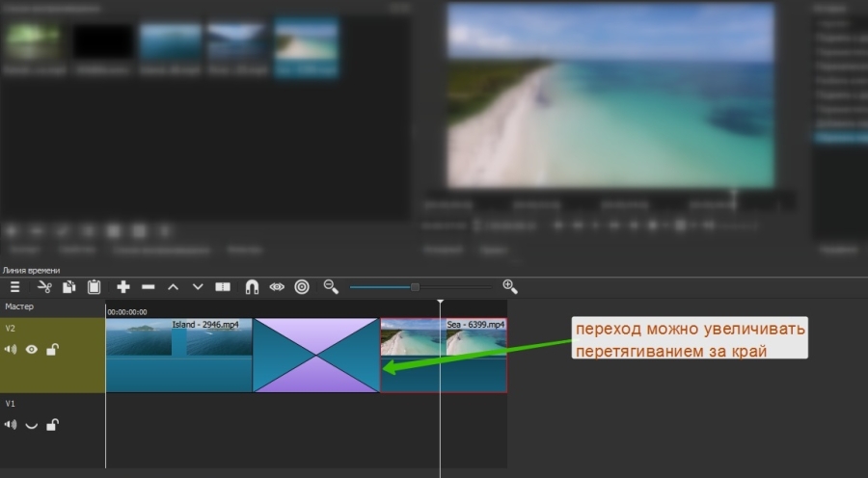Ripple delete using the minus icon
Image resolution: width=868 pixels, height=478 pixels.
149,287
